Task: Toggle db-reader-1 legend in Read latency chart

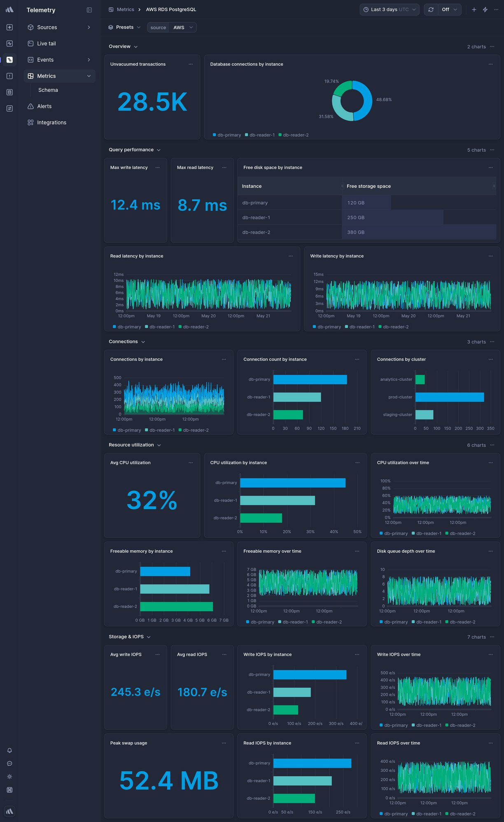Action: (x=160, y=327)
